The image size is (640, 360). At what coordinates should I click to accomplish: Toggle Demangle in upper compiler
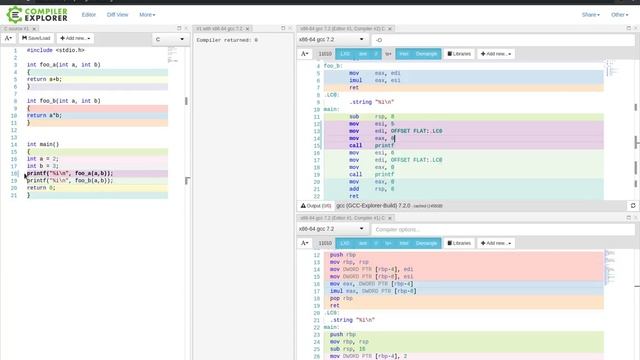[x=427, y=54]
